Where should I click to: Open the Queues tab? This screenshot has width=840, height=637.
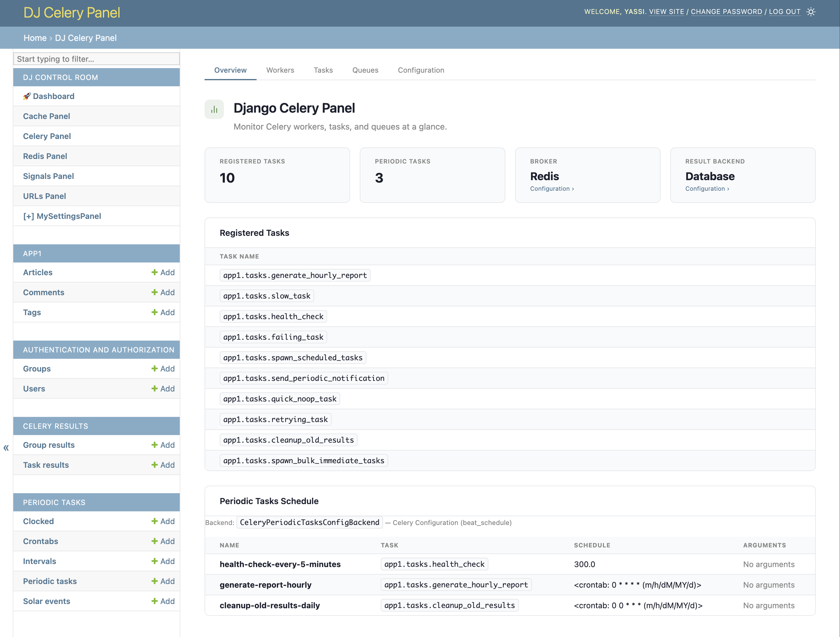365,70
